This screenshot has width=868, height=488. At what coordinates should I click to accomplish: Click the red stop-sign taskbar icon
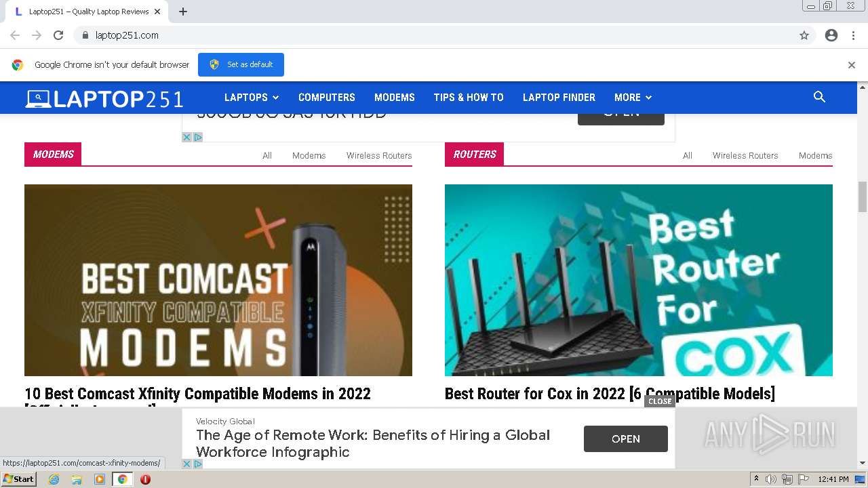145,479
